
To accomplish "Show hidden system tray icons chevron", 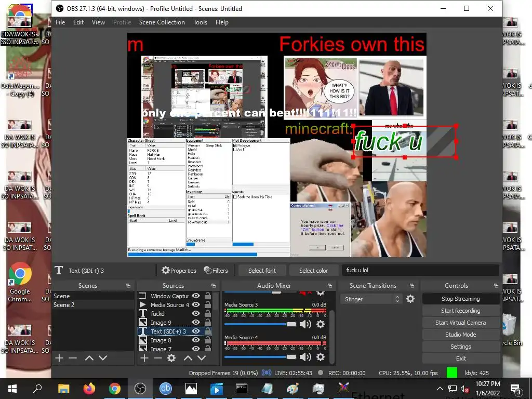I will 440,389.
